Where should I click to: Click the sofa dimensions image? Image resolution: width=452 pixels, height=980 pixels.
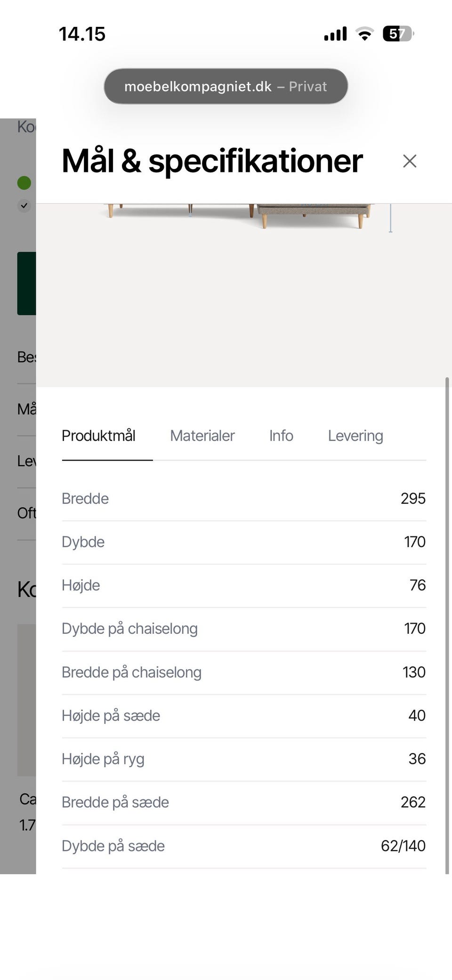point(244,295)
